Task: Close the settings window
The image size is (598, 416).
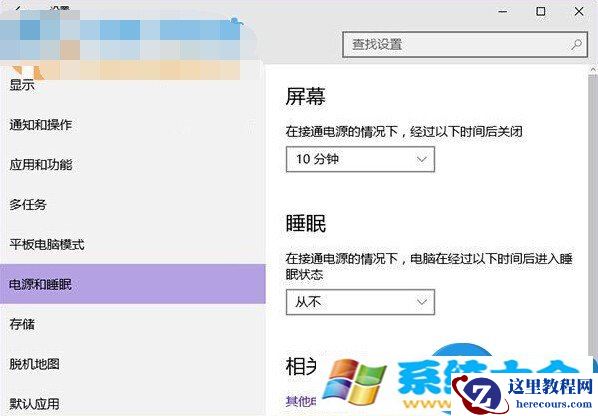Action: point(579,11)
